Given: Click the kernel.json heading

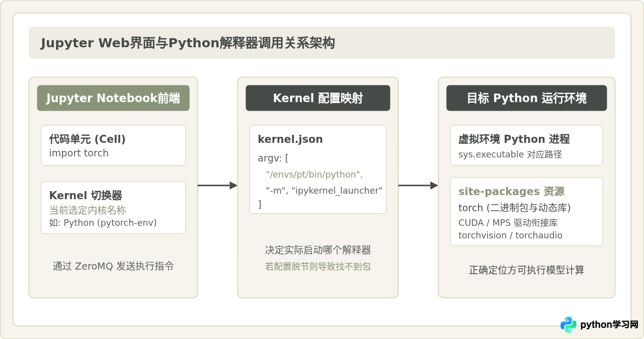Looking at the screenshot, I should point(290,139).
